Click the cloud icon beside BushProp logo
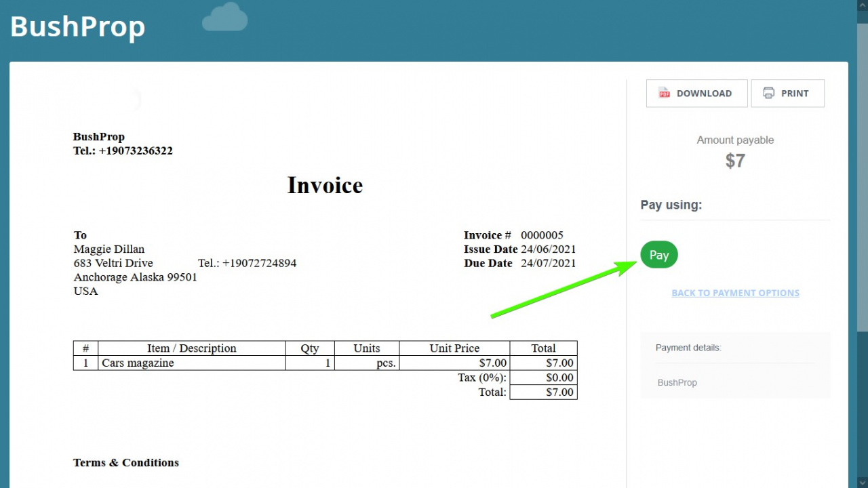This screenshot has height=488, width=868. (x=225, y=18)
